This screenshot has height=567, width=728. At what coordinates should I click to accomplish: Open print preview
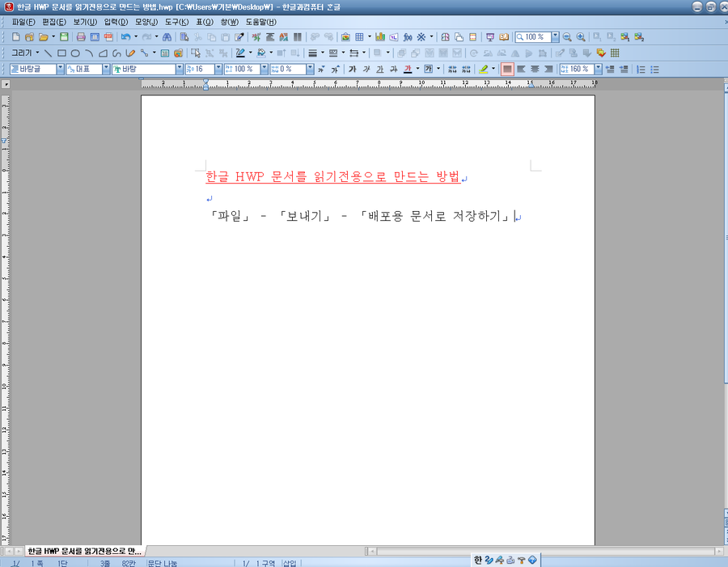pos(95,37)
